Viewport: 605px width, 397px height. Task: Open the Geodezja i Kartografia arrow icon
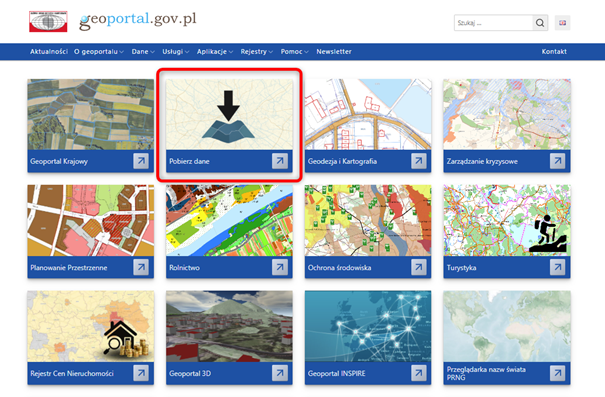click(x=419, y=161)
